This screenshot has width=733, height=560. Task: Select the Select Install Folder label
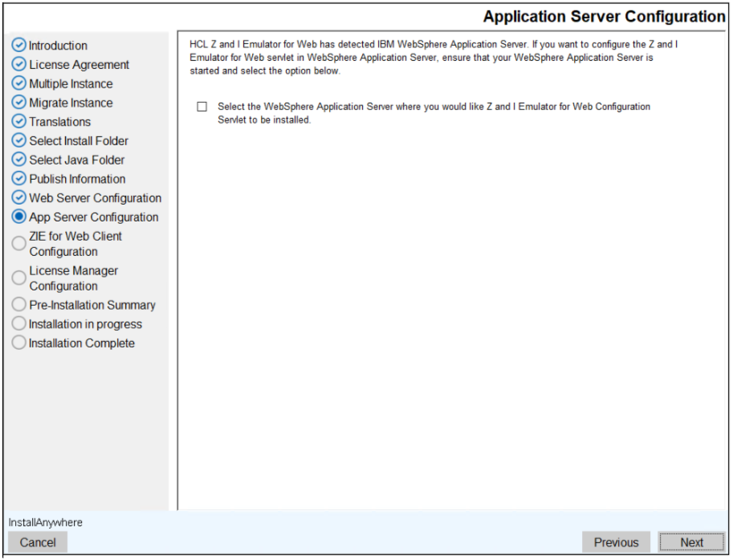79,141
